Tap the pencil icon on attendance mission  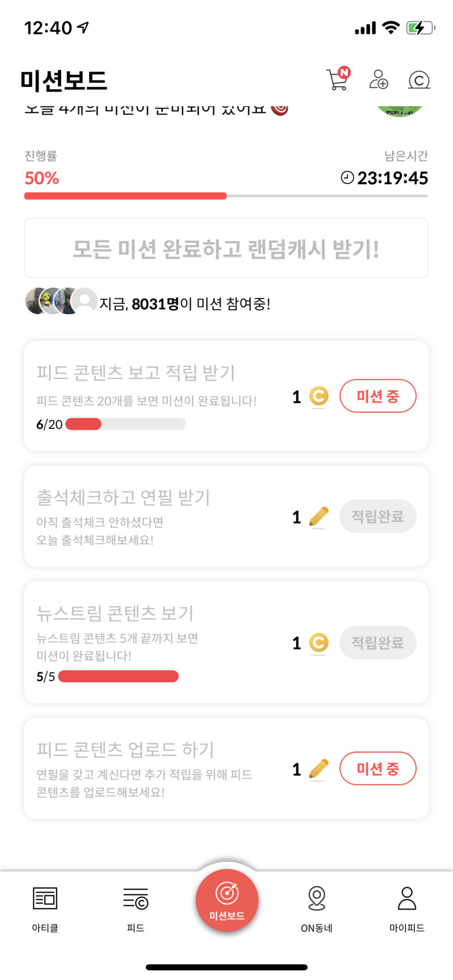[x=319, y=516]
